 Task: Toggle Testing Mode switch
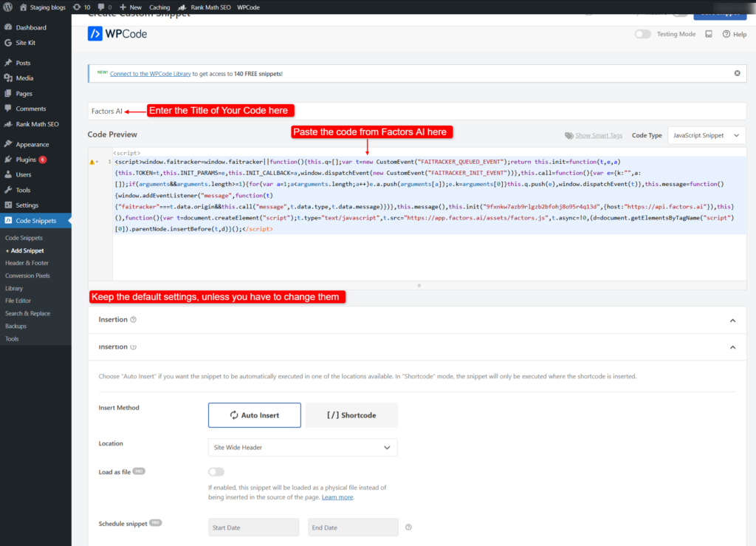[643, 34]
